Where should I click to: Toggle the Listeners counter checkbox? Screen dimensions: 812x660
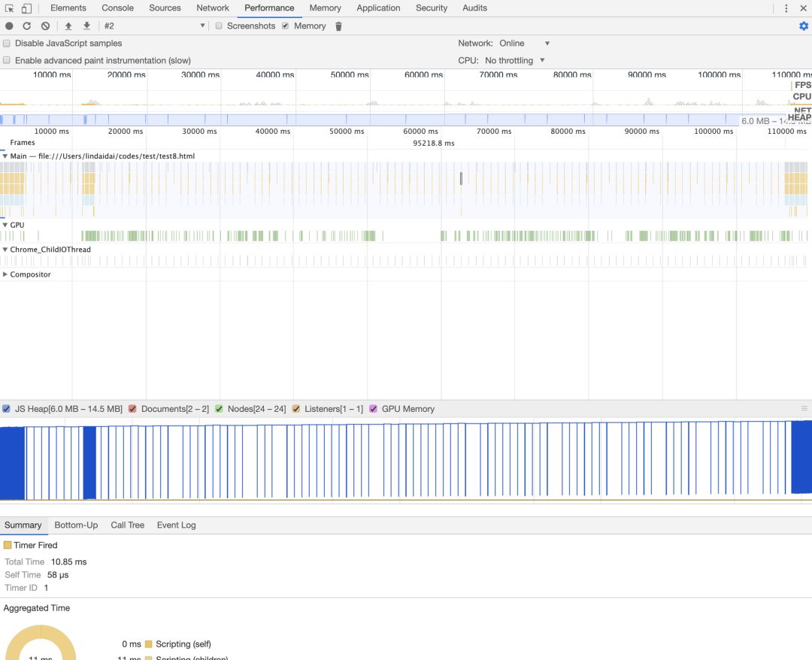296,409
